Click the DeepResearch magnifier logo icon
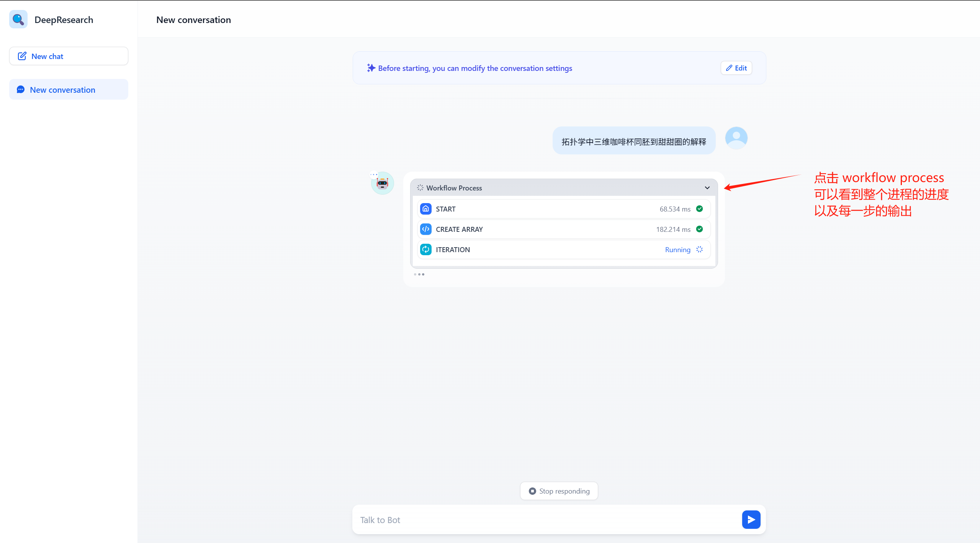This screenshot has height=543, width=980. [x=18, y=19]
